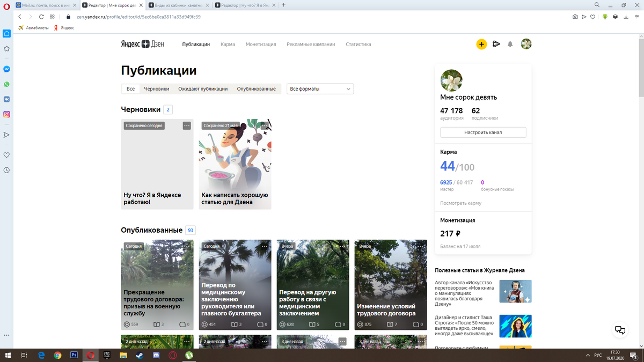Select the "Ожидают публикации" filter tab

click(203, 89)
